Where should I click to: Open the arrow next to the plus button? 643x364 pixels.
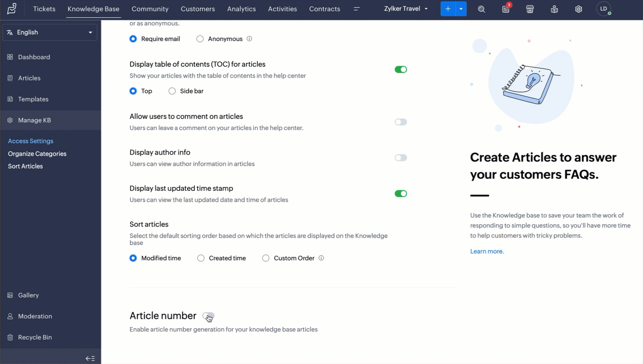pos(461,9)
